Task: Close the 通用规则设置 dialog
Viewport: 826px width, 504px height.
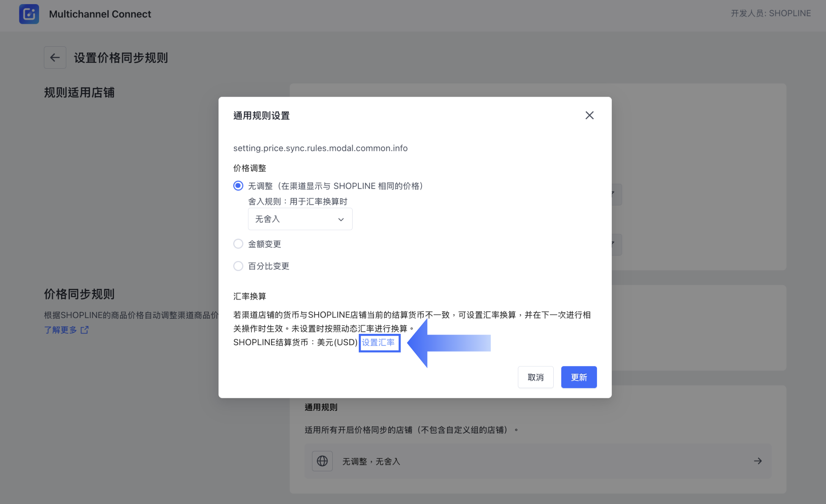Action: [589, 116]
